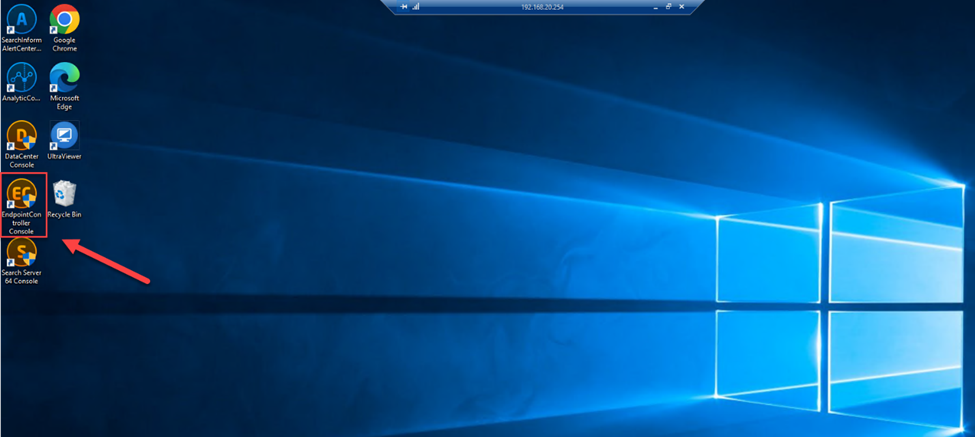Select the Recycle Bin desktop icon

[64, 192]
